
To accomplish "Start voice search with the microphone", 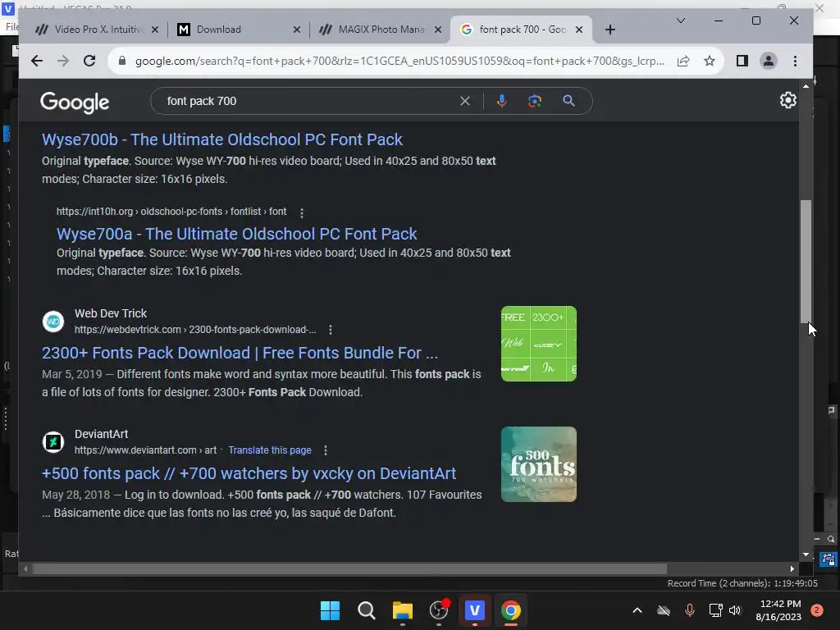I will 501,101.
